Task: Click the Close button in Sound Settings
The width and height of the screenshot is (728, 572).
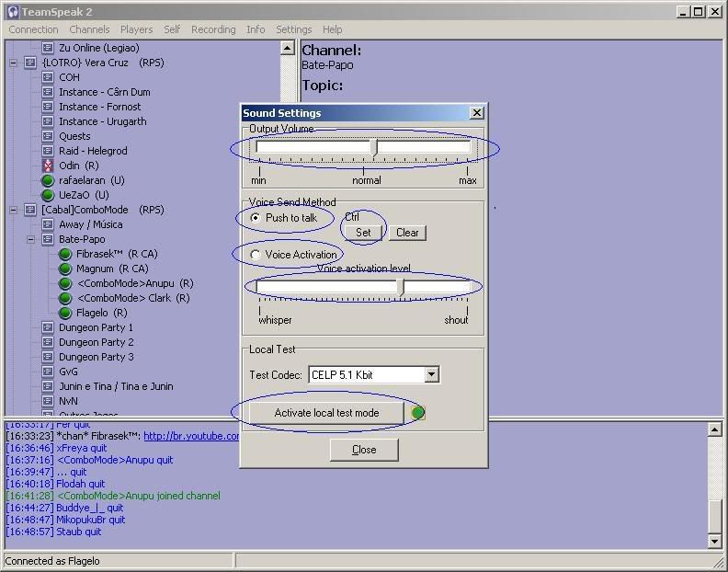Action: point(364,450)
